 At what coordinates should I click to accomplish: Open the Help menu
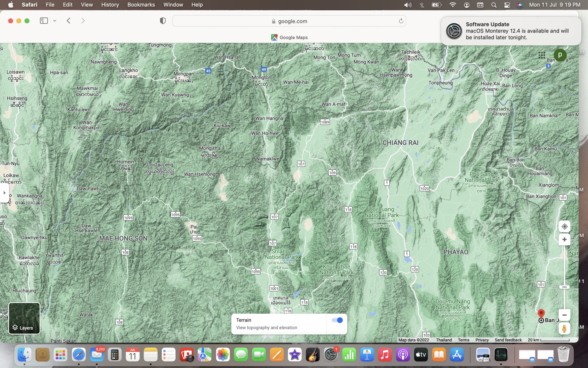[197, 5]
